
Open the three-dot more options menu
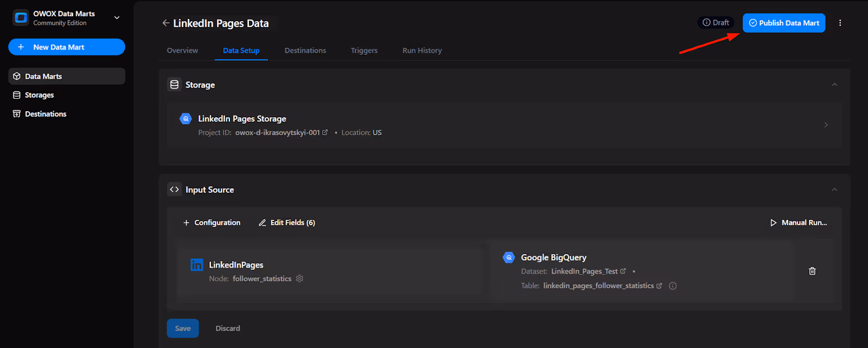[x=840, y=23]
